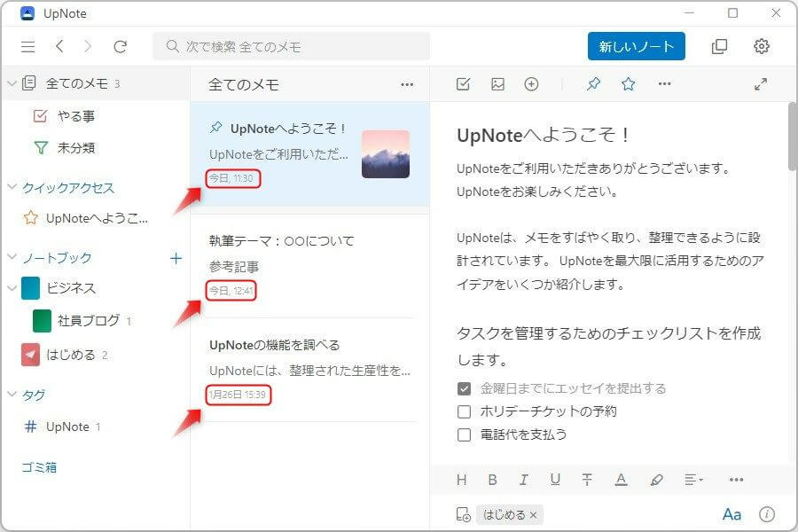Viewport: 798px width, 532px height.
Task: Go back with the left arrow icon
Action: pos(59,46)
